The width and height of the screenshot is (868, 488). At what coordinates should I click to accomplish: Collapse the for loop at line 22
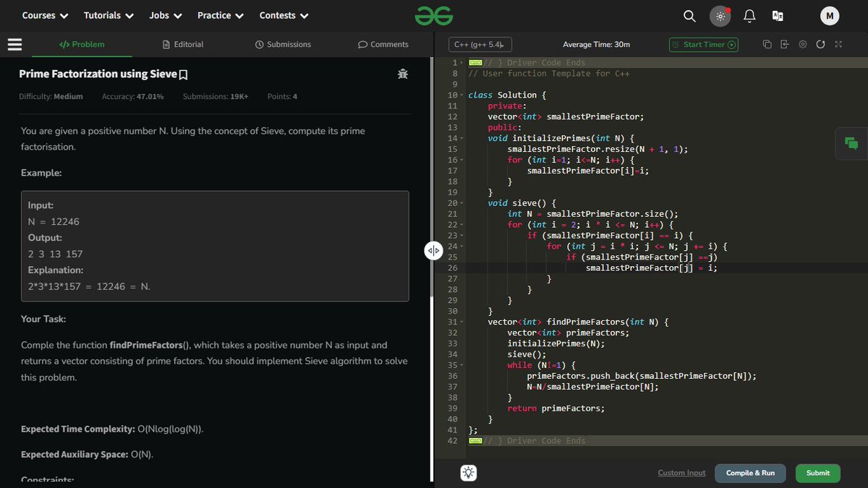coord(462,225)
